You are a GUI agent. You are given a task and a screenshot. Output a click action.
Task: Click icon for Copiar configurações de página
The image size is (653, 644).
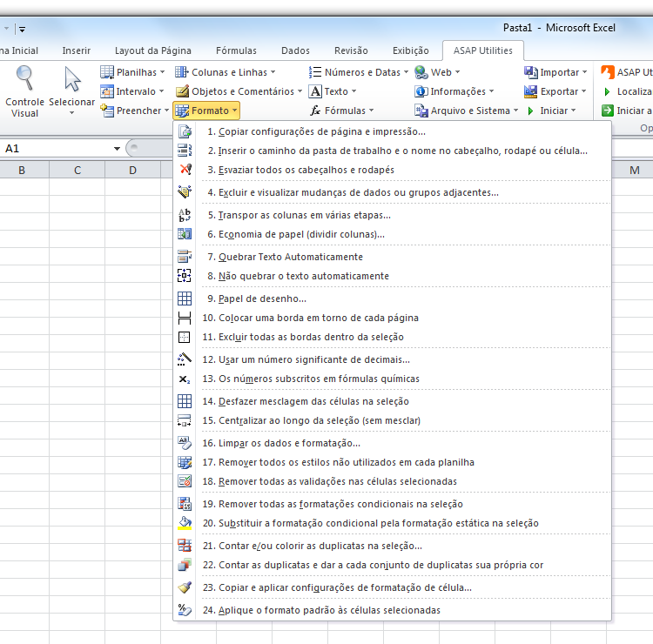coord(185,131)
